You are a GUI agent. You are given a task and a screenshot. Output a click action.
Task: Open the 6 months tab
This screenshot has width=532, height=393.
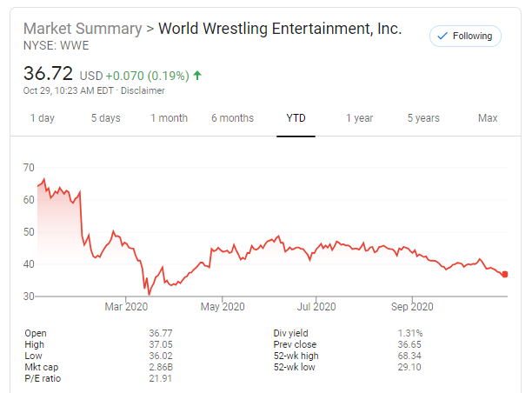click(x=232, y=118)
